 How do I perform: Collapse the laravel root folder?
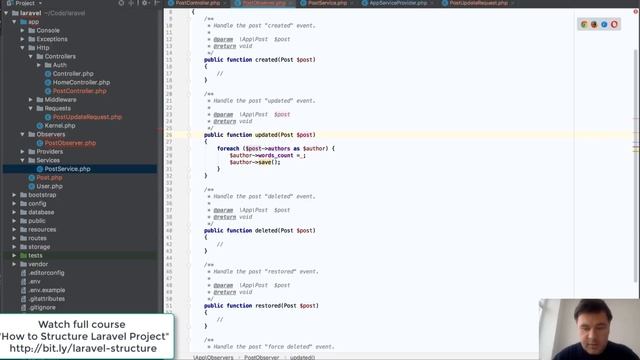[6, 13]
